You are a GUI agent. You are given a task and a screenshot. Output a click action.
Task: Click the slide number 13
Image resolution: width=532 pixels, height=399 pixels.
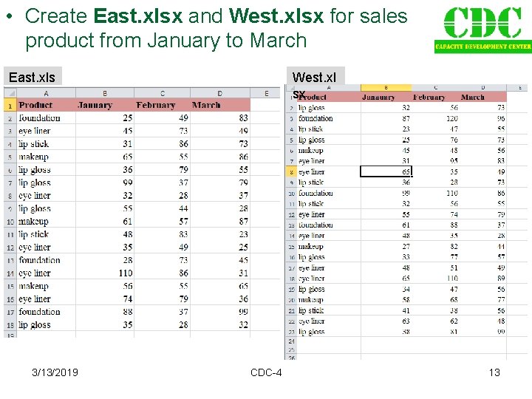point(494,372)
